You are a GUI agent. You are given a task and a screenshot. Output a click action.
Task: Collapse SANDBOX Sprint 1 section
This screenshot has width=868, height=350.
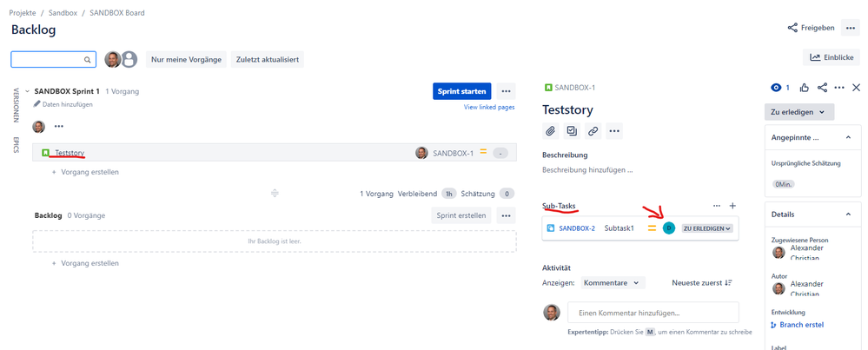click(27, 91)
